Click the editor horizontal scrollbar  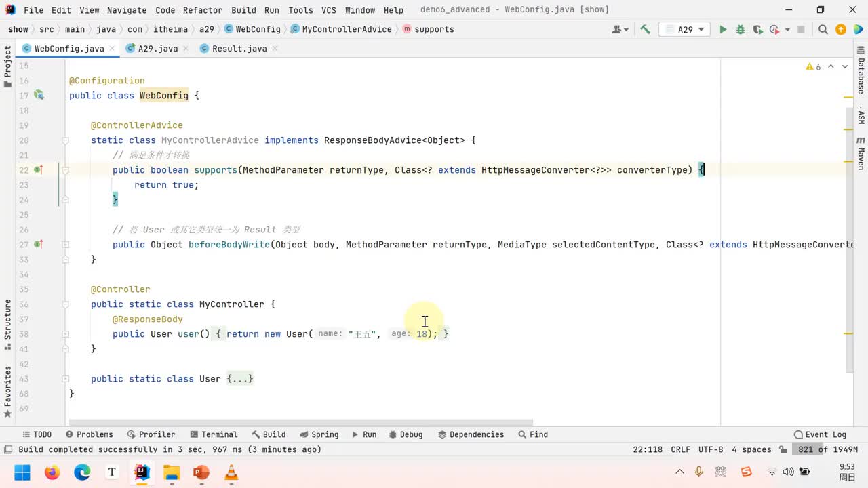click(301, 422)
